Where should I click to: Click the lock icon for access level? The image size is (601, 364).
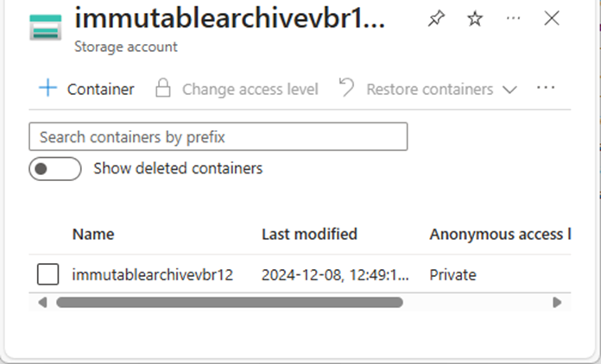click(163, 88)
